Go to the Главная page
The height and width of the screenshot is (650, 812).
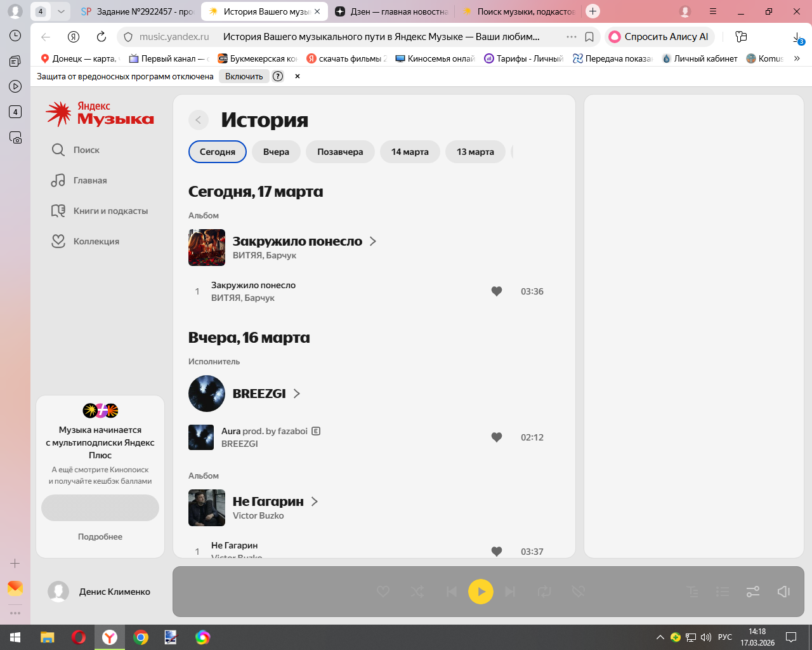(x=79, y=180)
